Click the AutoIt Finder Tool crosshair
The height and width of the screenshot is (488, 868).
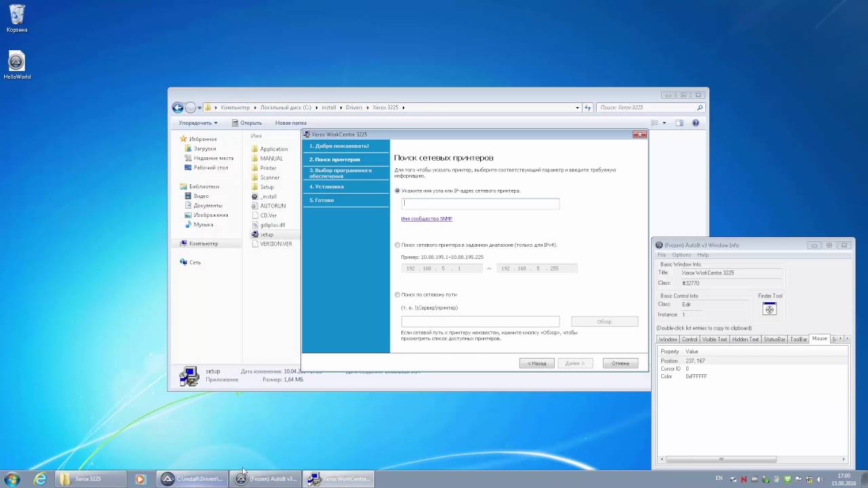pyautogui.click(x=770, y=309)
